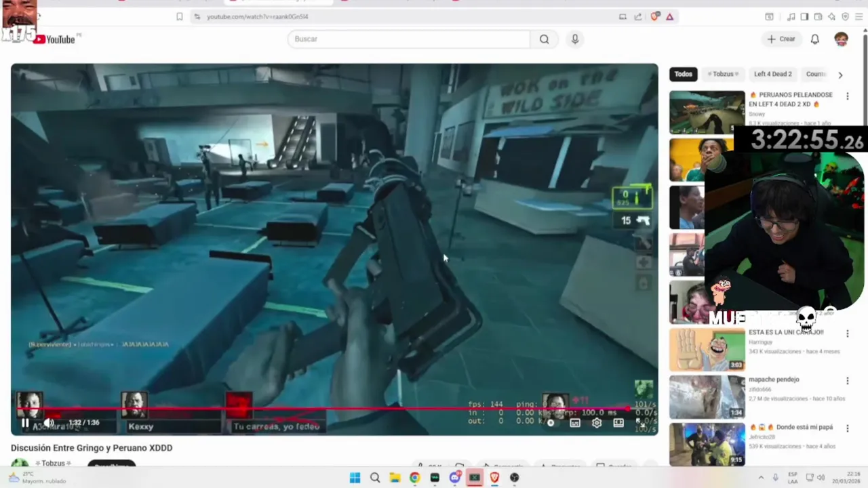This screenshot has height=488, width=868.
Task: Open the ESTA ES LA UNI video thumbnail
Action: [707, 349]
